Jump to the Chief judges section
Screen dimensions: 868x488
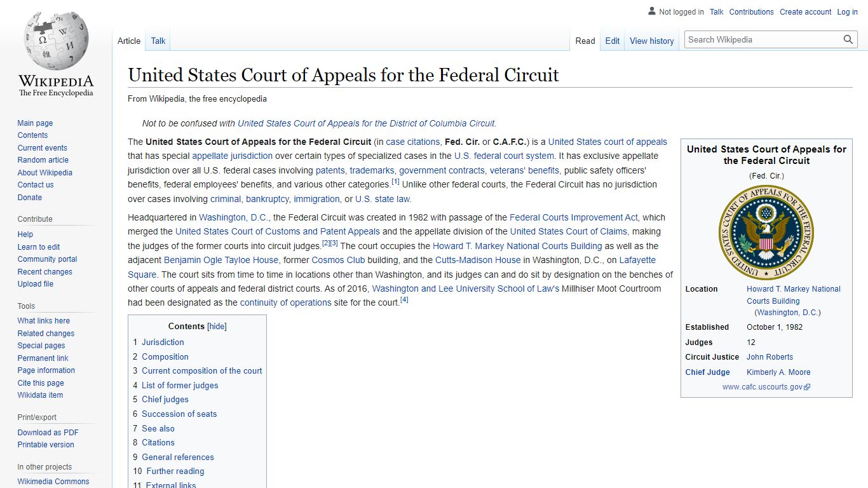pyautogui.click(x=161, y=399)
